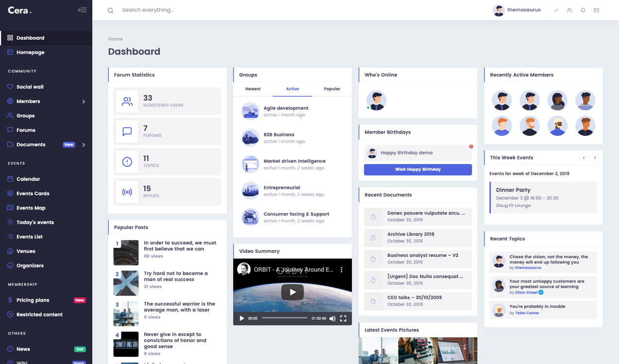Click the Wish Happy Birthday button

pos(418,169)
